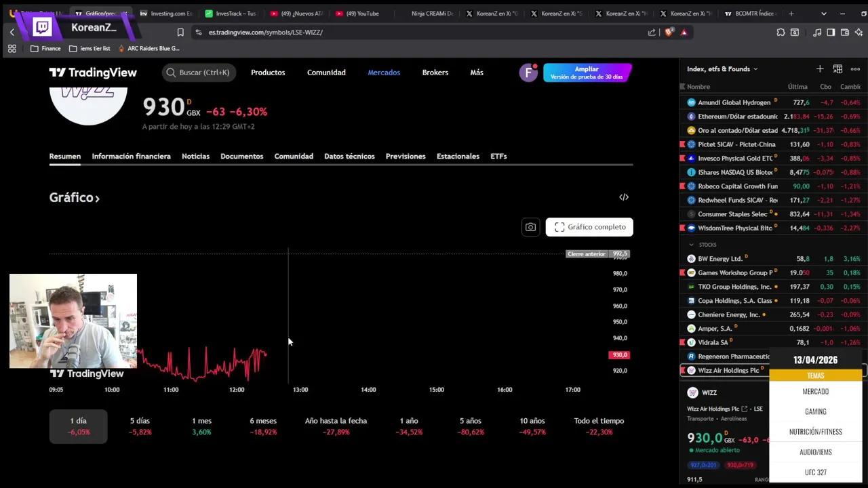Select TKO Group Holdings row
This screenshot has width=868, height=488.
click(x=773, y=287)
